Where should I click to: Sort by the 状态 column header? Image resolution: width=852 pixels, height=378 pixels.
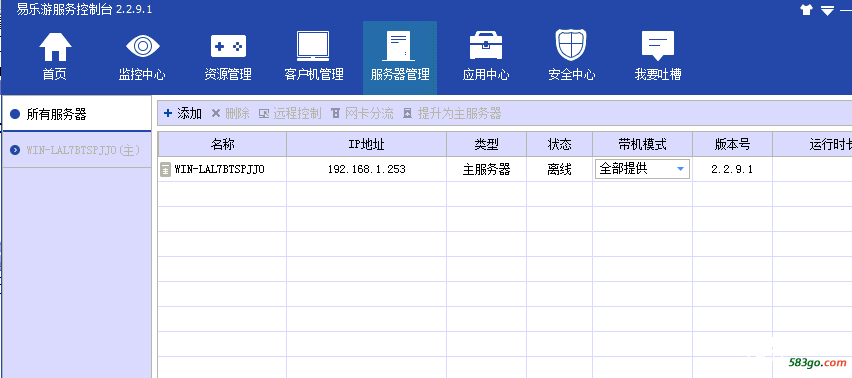pos(559,144)
